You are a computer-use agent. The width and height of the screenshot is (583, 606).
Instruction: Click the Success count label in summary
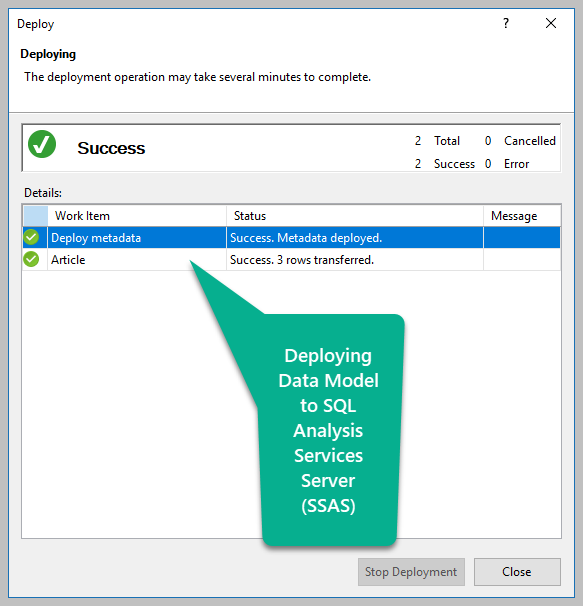coord(454,164)
